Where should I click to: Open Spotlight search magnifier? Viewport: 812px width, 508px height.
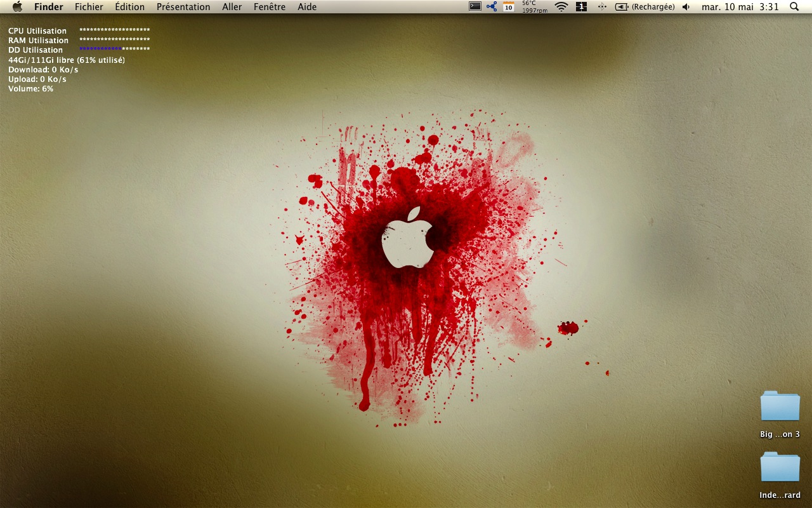pos(794,6)
